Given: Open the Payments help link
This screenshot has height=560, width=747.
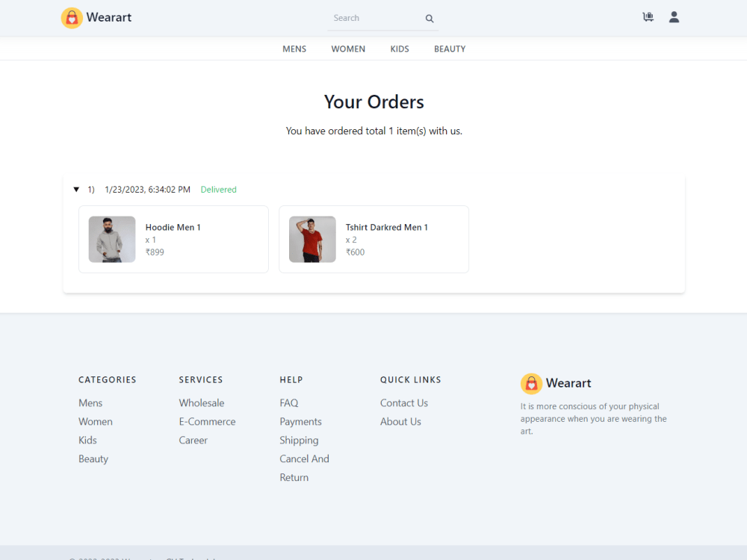Looking at the screenshot, I should 300,421.
